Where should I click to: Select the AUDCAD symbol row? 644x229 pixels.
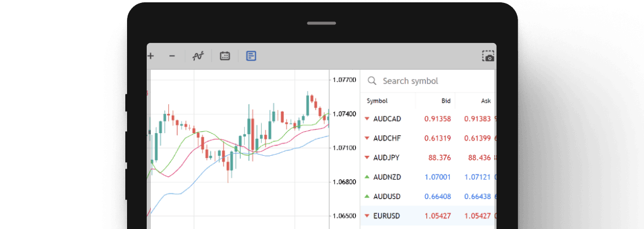point(428,119)
